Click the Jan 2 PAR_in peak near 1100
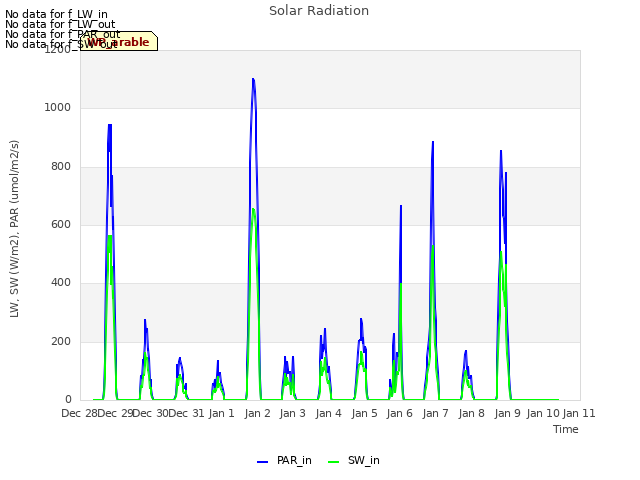This screenshot has width=640, height=480. tap(253, 79)
